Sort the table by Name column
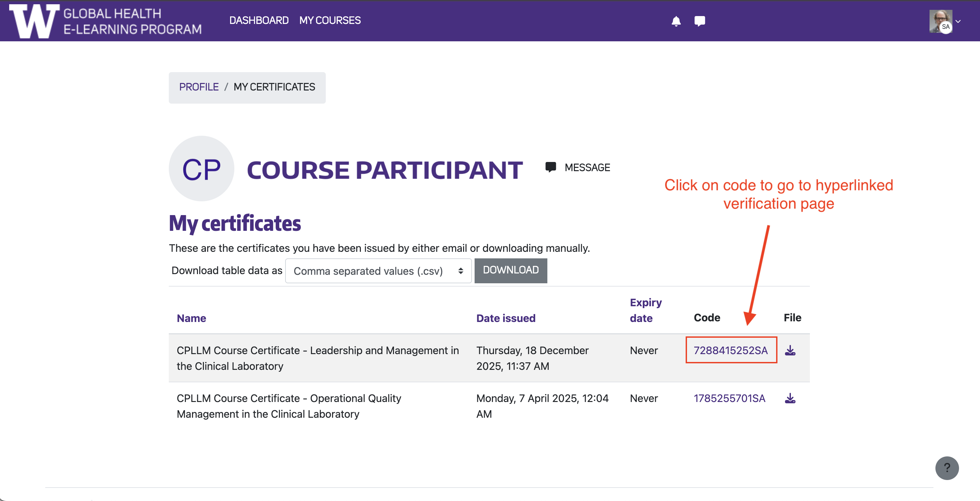This screenshot has height=501, width=980. [191, 318]
